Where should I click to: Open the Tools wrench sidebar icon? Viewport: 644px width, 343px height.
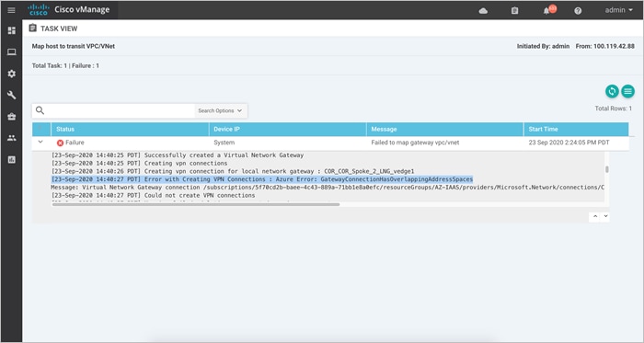[x=11, y=96]
